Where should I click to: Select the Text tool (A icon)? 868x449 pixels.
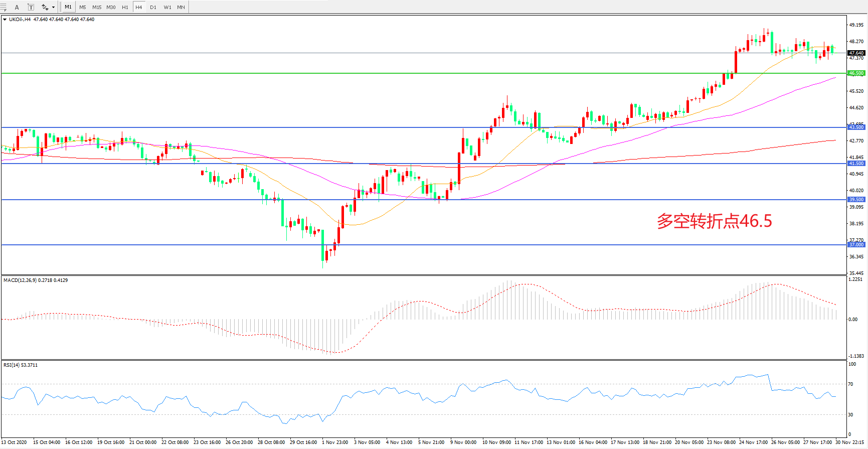[17, 7]
